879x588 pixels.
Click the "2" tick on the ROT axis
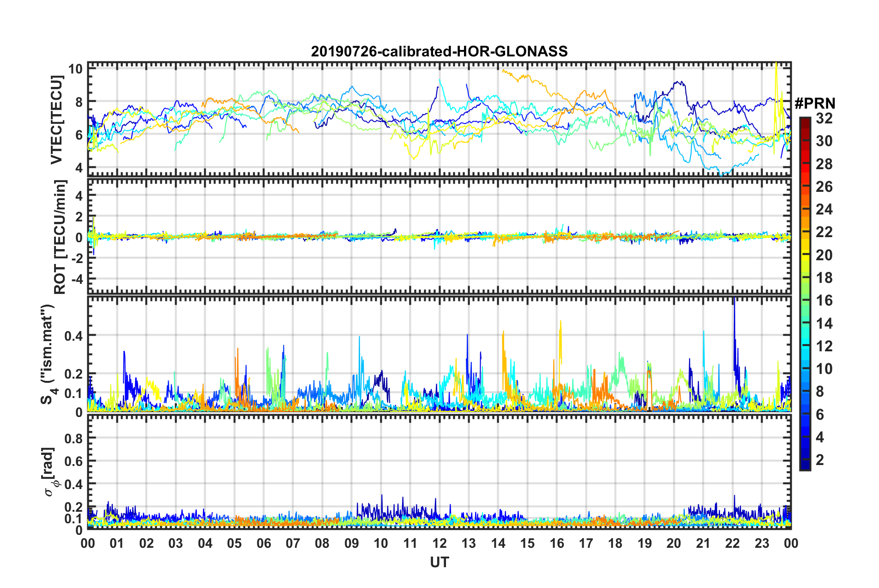click(79, 216)
